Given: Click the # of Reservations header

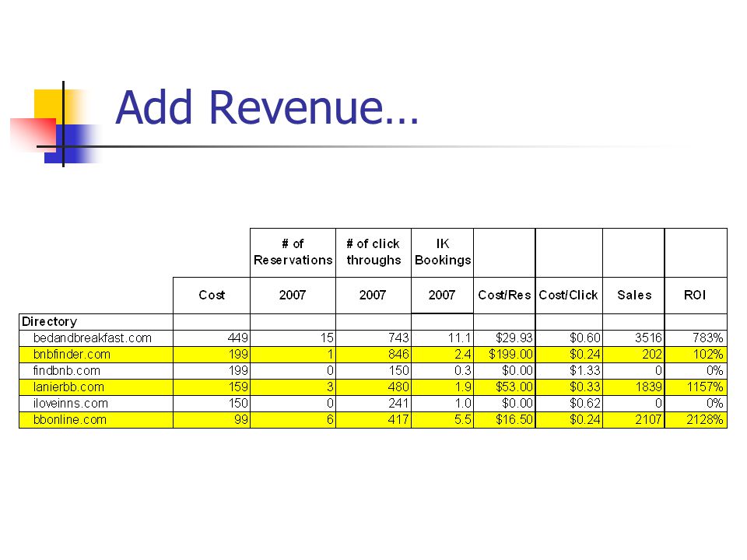Looking at the screenshot, I should [x=293, y=252].
